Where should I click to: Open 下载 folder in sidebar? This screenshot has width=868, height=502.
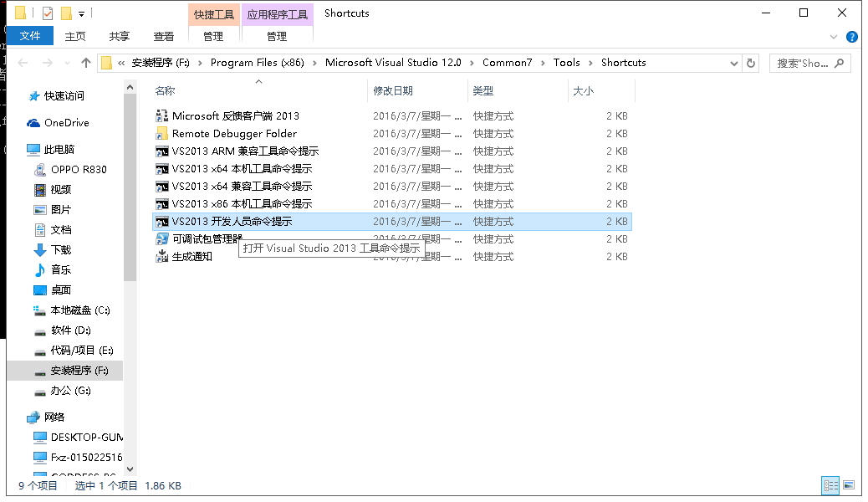click(61, 250)
